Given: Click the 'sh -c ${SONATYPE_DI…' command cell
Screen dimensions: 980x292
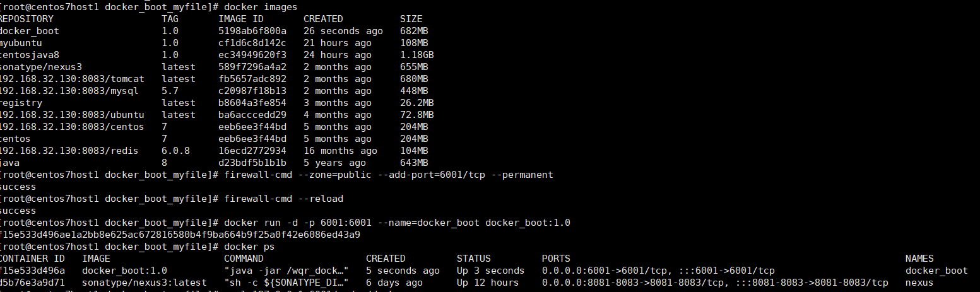Looking at the screenshot, I should click(286, 283).
